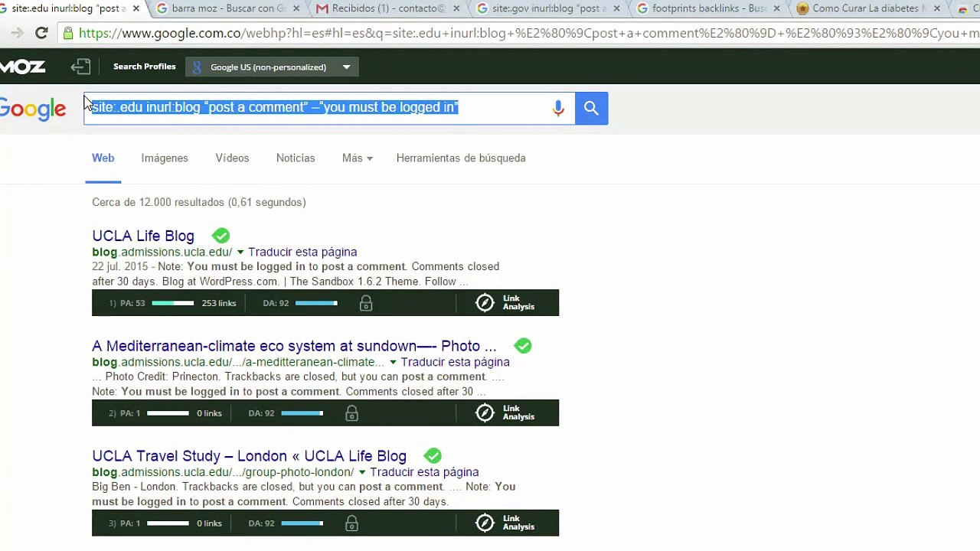The height and width of the screenshot is (551, 980).
Task: Expand dropdown arrow after blog.admissions.ucla.edu/ URL
Action: [240, 253]
